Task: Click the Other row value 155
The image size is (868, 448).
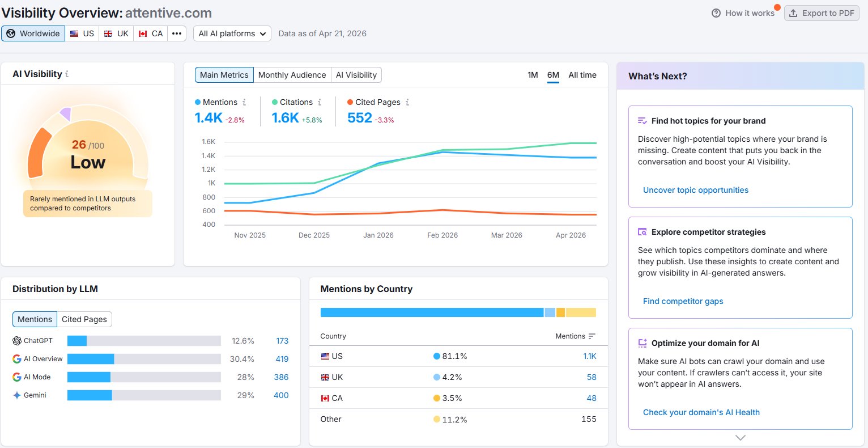Action: [x=589, y=419]
